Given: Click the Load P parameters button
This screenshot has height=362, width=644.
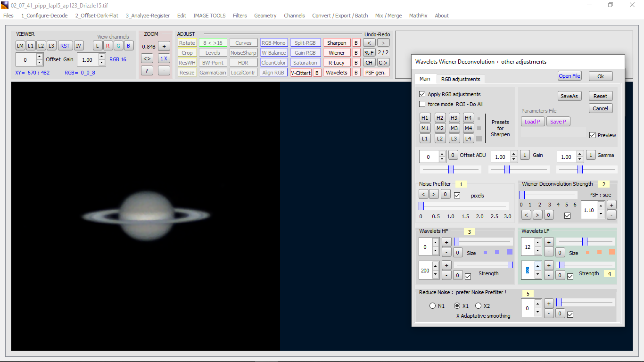Looking at the screenshot, I should 533,122.
